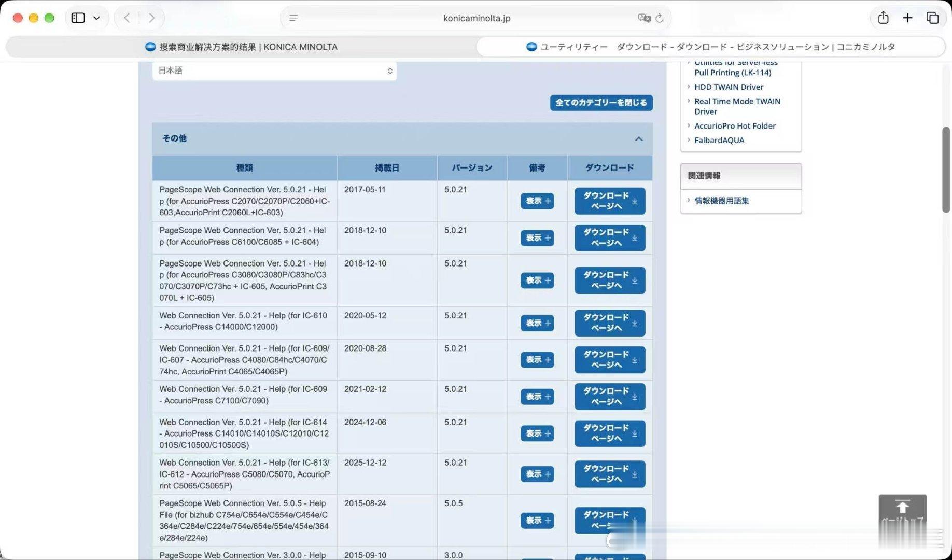This screenshot has width=952, height=560.
Task: Click the konicaminolta.jp address bar
Action: (x=476, y=18)
